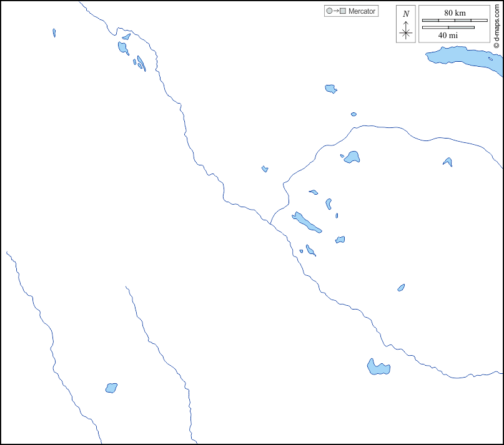Click the north arrow compass symbol
The width and height of the screenshot is (504, 445).
(406, 31)
